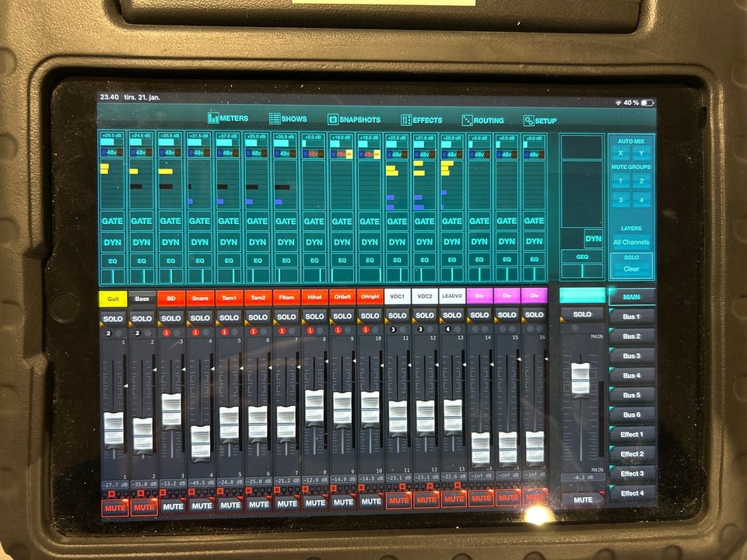Open the EFFECTS view
The image size is (747, 560).
click(421, 120)
